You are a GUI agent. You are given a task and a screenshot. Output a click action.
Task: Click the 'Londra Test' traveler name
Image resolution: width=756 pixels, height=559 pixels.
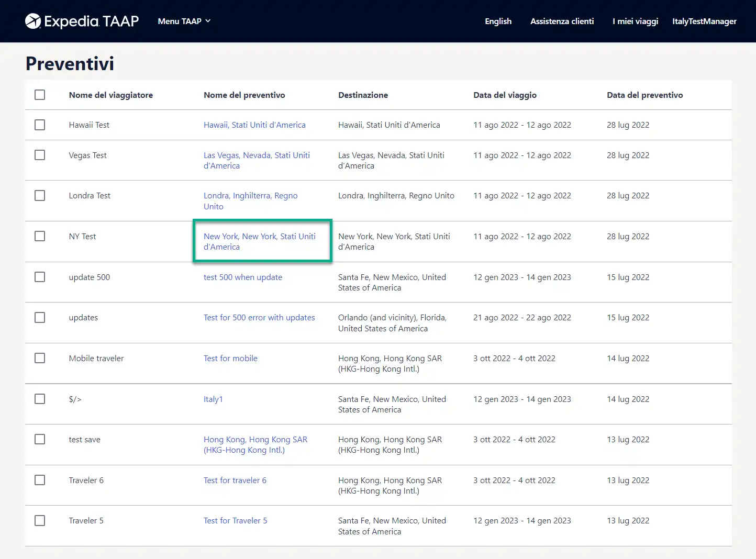(x=90, y=195)
